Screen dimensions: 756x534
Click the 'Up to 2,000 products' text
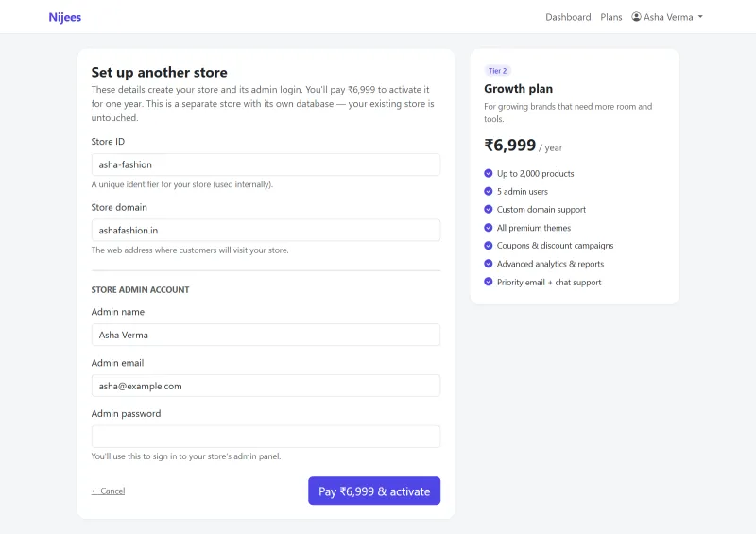(535, 174)
